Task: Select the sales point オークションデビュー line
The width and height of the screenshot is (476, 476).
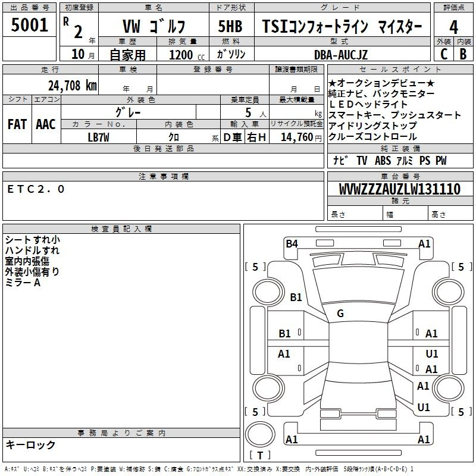Action: [381, 83]
